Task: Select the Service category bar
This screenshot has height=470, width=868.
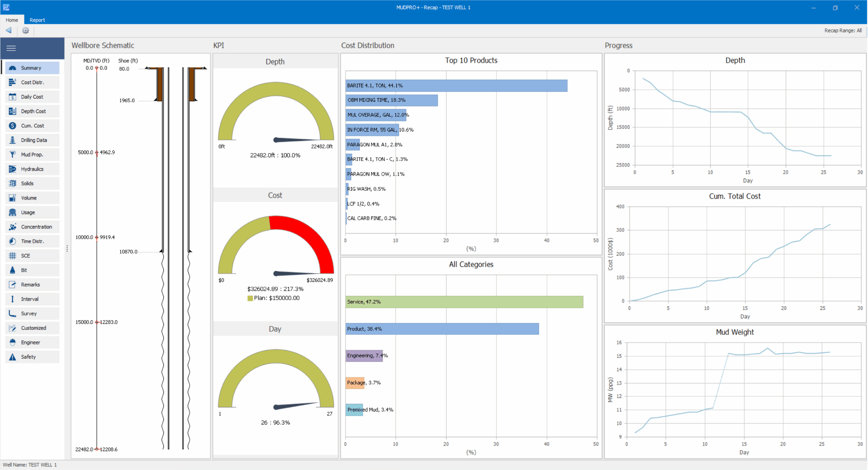Action: 464,302
